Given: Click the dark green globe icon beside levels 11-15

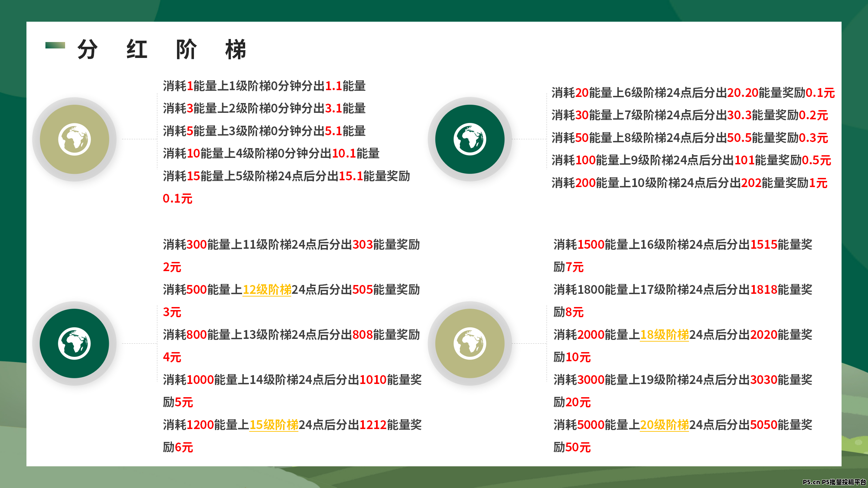Looking at the screenshot, I should pyautogui.click(x=74, y=343).
